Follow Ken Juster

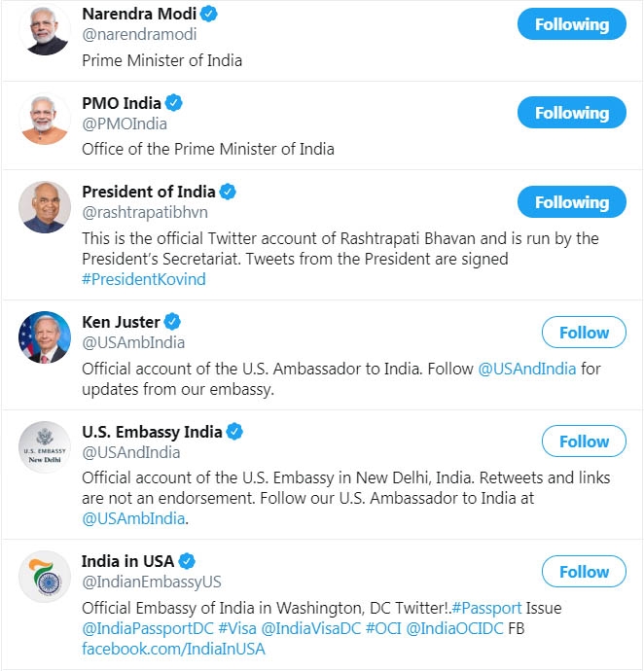[584, 333]
